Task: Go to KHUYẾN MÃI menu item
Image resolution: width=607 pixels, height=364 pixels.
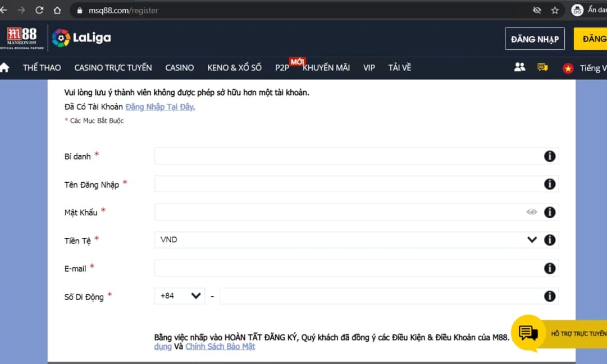Action: (x=326, y=68)
